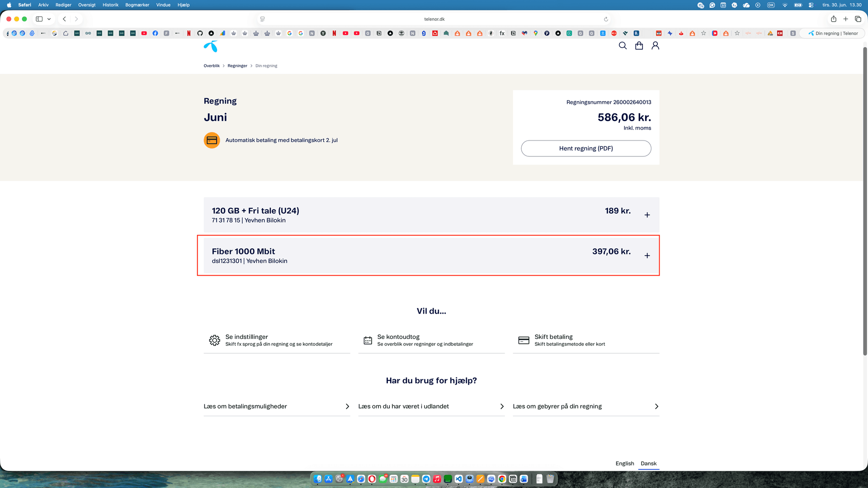Click Safari's reload page icon

tap(606, 19)
